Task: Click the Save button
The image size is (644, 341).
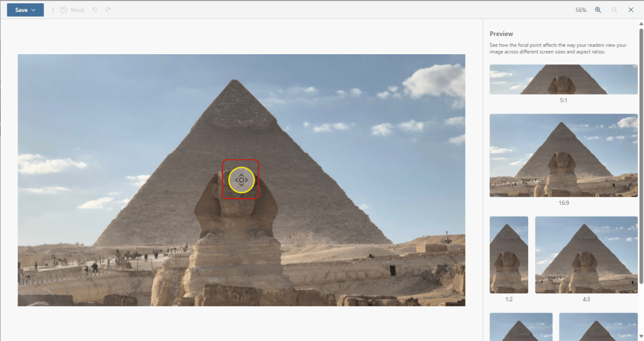Action: [x=21, y=10]
